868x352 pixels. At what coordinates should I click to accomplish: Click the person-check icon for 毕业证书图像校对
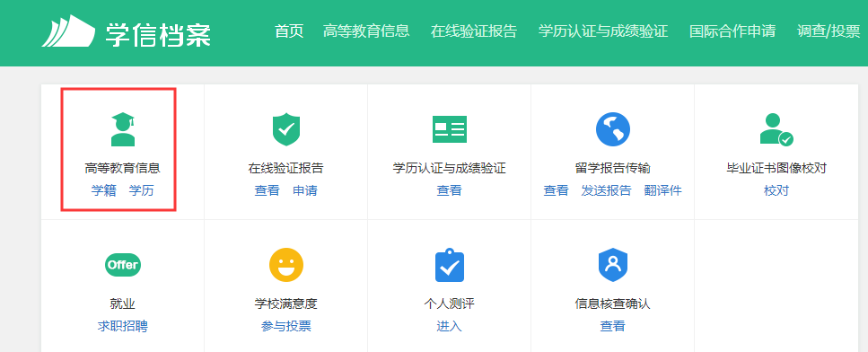point(776,129)
